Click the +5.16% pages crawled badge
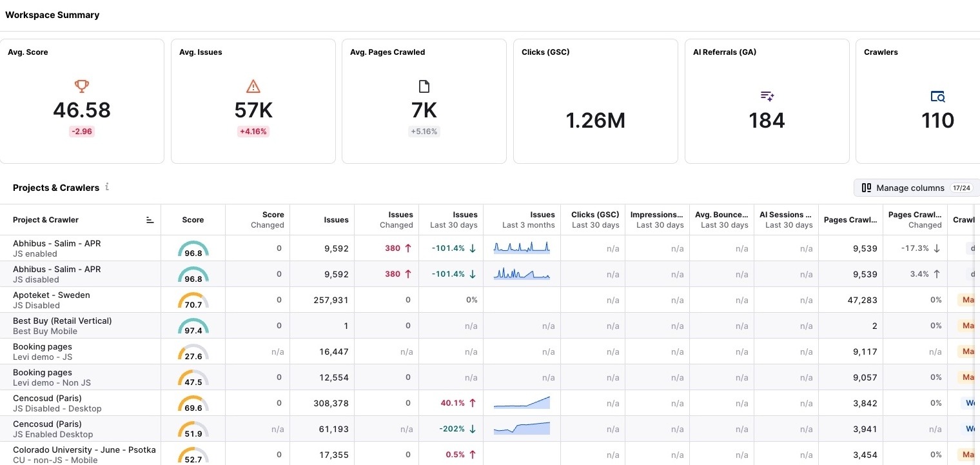Image resolution: width=980 pixels, height=465 pixels. [x=424, y=132]
